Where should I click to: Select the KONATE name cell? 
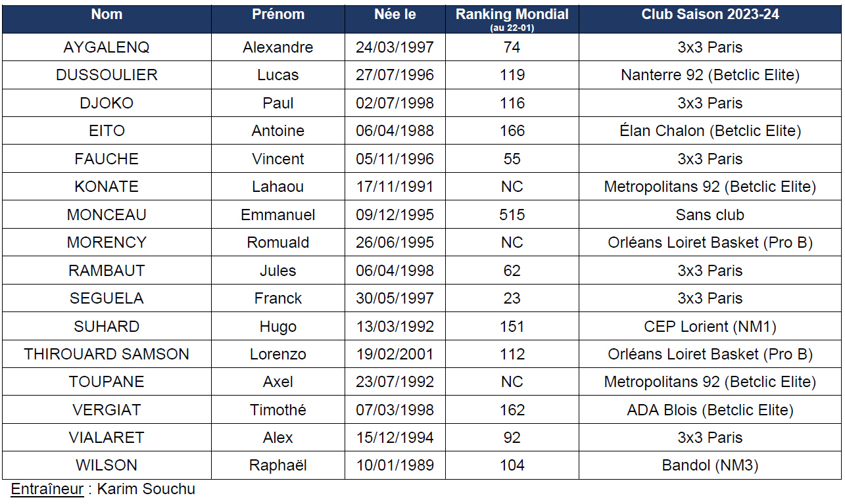107,187
